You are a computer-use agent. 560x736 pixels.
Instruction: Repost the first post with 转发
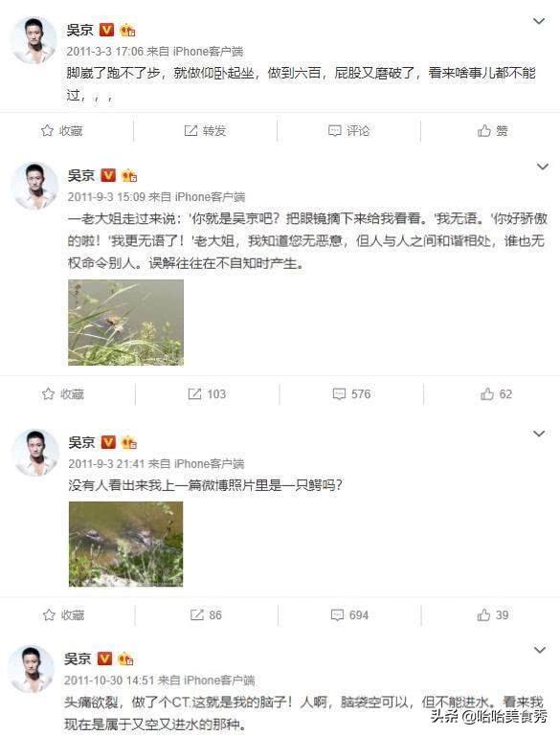point(205,130)
